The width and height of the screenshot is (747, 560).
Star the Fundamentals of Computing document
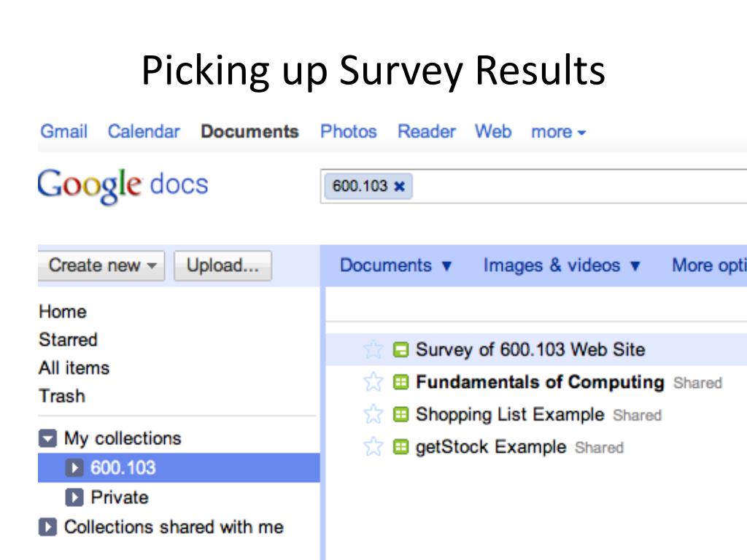pos(373,381)
